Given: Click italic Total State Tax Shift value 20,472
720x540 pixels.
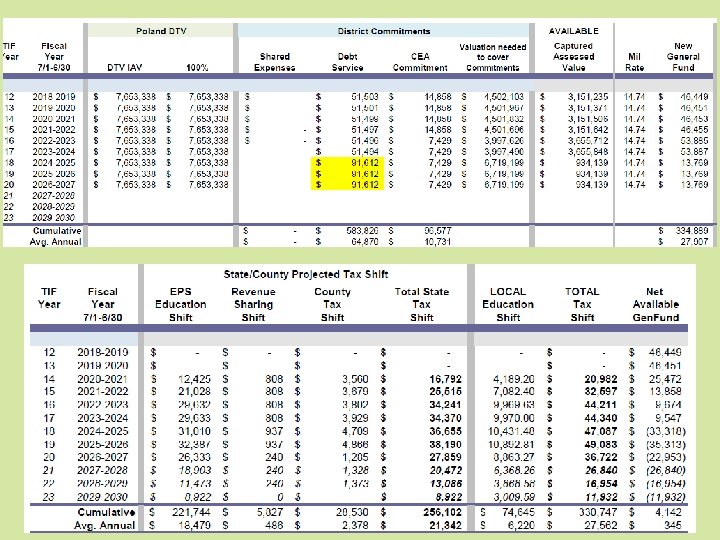Looking at the screenshot, I should [445, 471].
